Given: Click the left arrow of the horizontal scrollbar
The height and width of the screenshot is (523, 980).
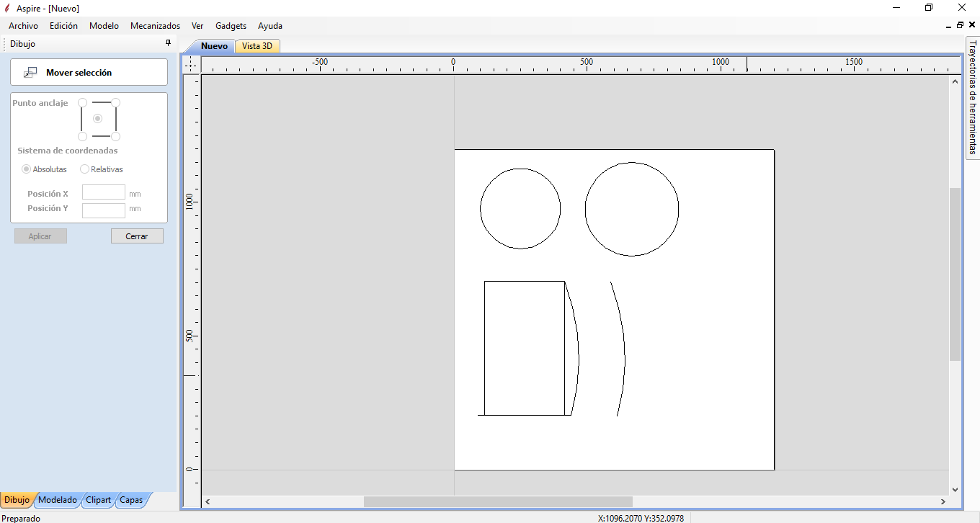Looking at the screenshot, I should [x=208, y=501].
